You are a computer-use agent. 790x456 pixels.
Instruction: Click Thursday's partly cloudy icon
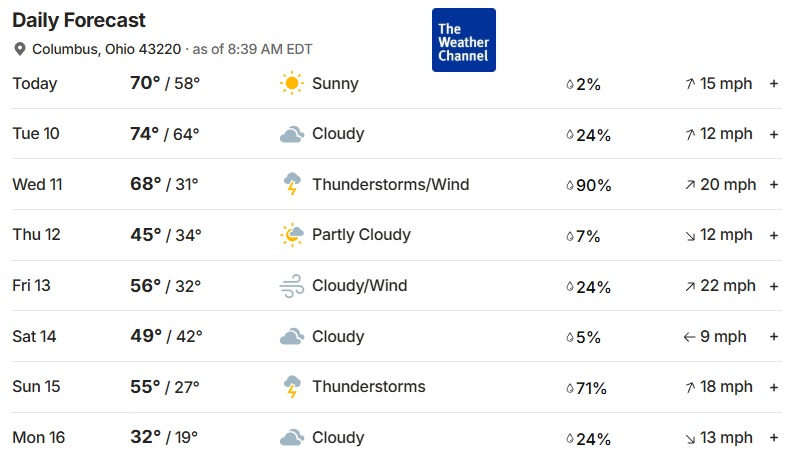291,235
